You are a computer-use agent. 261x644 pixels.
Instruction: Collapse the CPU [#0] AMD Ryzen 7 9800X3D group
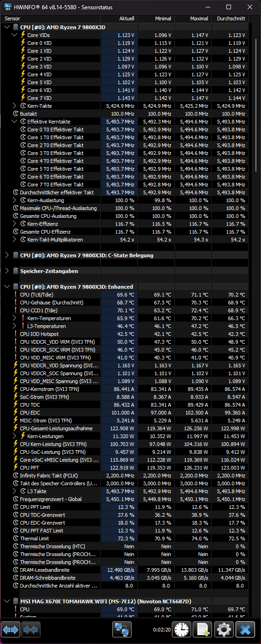7,27
